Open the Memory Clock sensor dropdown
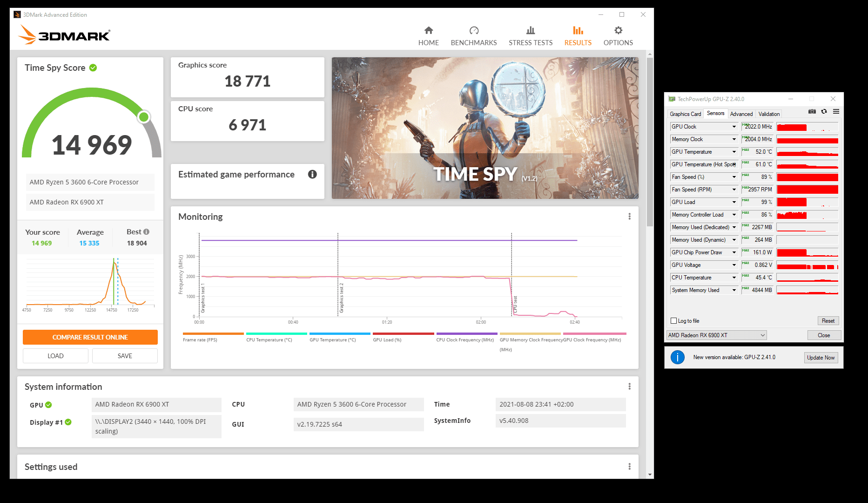Viewport: 868px width, 503px height. 734,139
